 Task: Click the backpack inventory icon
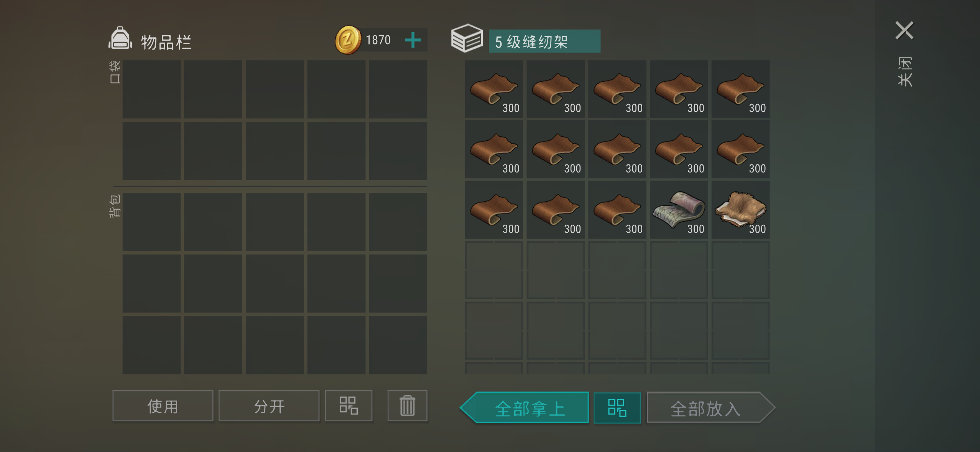pyautogui.click(x=120, y=38)
